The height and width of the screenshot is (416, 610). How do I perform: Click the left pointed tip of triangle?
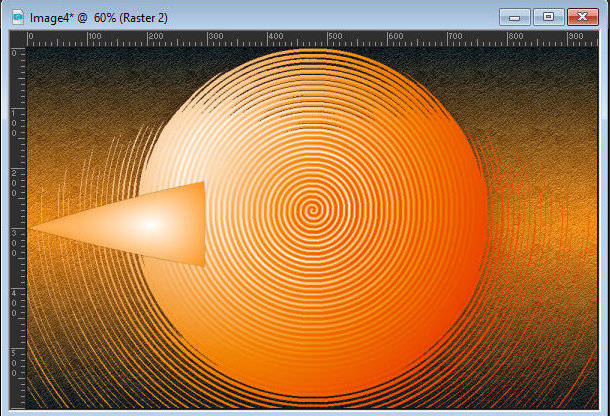tap(32, 228)
